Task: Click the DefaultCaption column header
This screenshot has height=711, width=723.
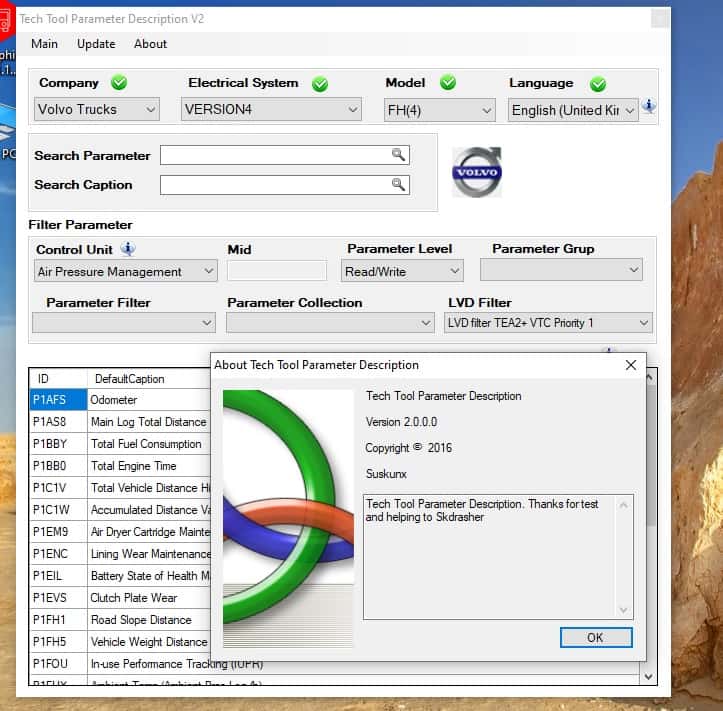Action: (148, 379)
